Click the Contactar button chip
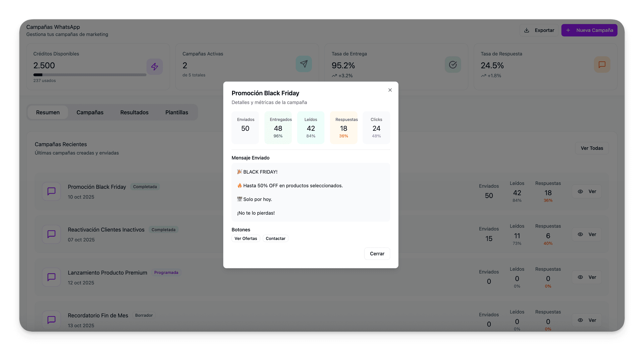644x351 pixels. (275, 239)
